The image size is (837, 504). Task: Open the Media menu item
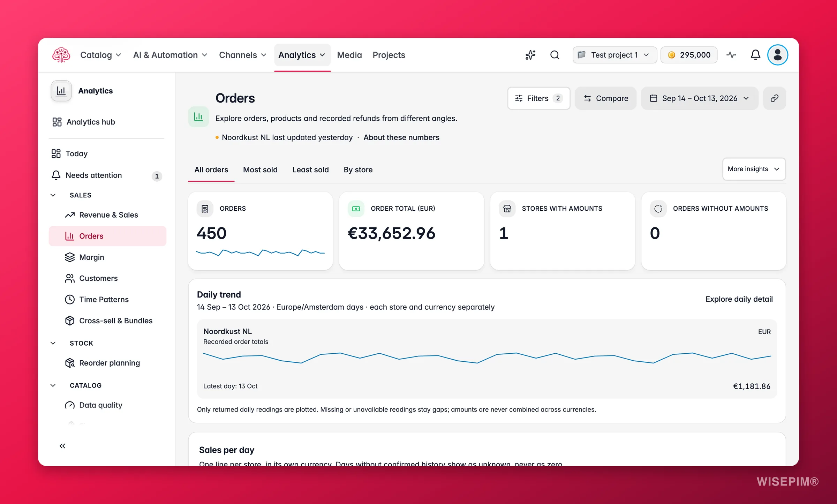click(349, 55)
